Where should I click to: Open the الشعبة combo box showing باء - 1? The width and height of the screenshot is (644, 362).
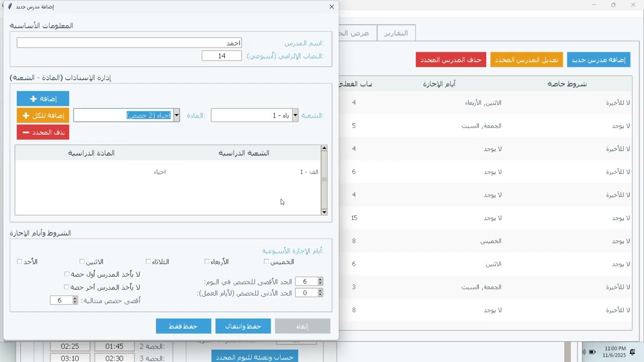point(255,115)
